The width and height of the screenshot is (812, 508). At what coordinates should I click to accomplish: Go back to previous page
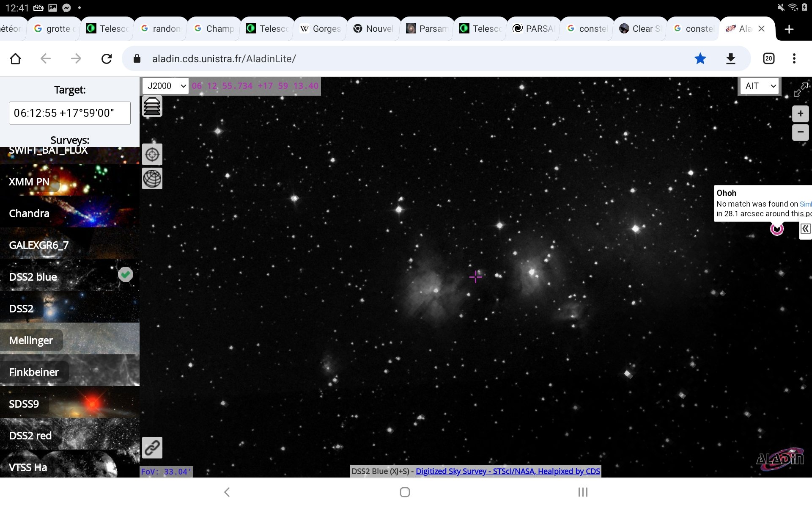coord(46,58)
